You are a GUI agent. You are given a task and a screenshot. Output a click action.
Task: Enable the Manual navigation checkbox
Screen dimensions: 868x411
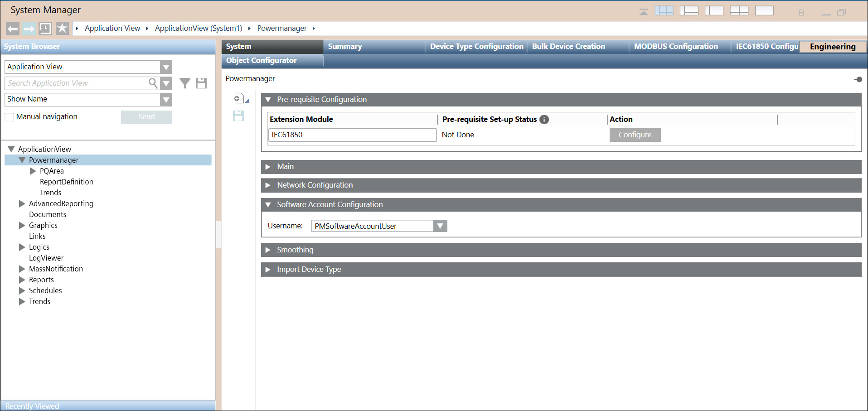click(x=10, y=117)
